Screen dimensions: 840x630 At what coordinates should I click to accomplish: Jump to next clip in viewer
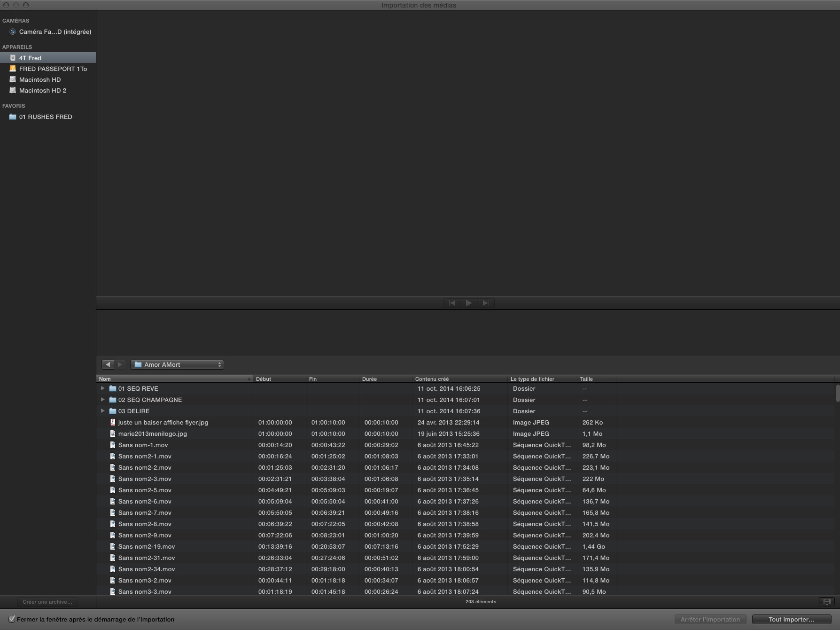point(486,303)
